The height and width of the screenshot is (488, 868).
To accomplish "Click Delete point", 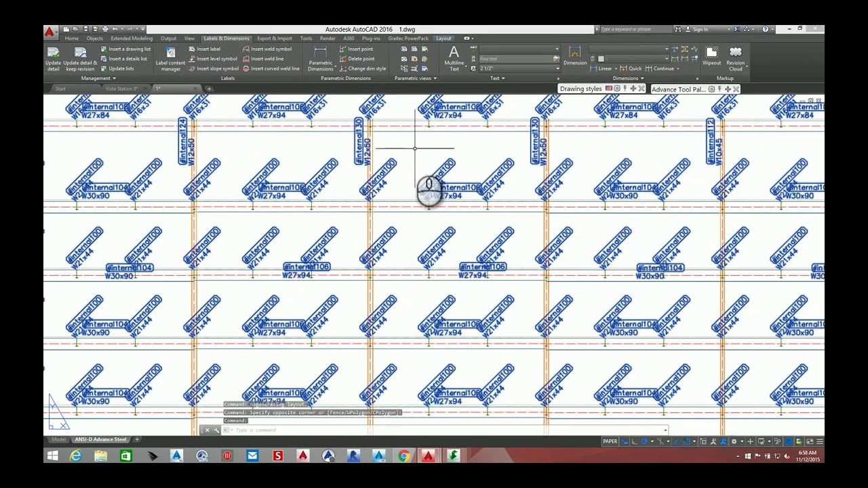I will click(x=356, y=59).
